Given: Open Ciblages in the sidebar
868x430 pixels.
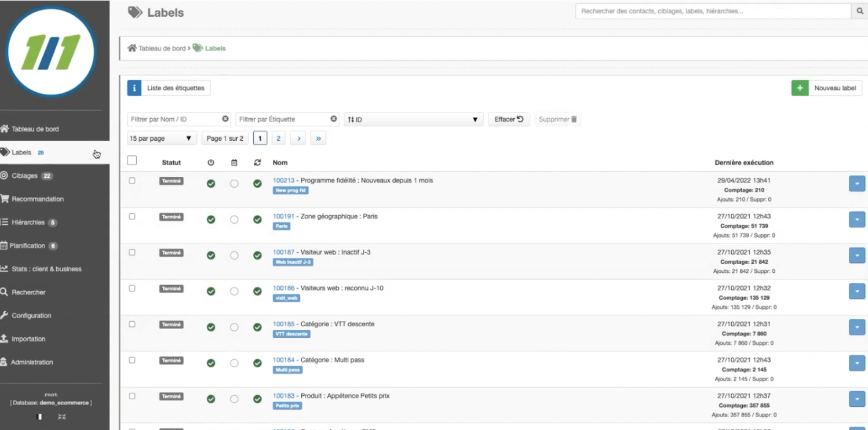Looking at the screenshot, I should [54, 176].
